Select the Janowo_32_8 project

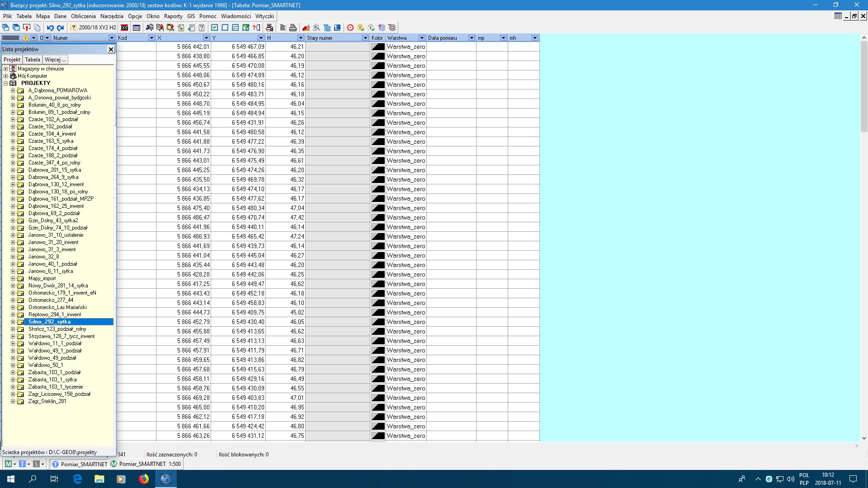(43, 257)
